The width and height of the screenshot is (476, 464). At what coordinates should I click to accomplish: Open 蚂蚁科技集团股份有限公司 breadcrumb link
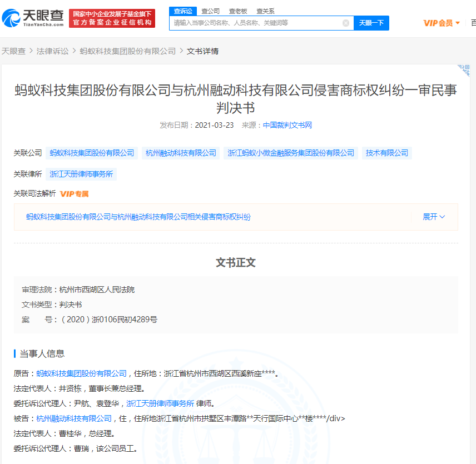pyautogui.click(x=128, y=51)
